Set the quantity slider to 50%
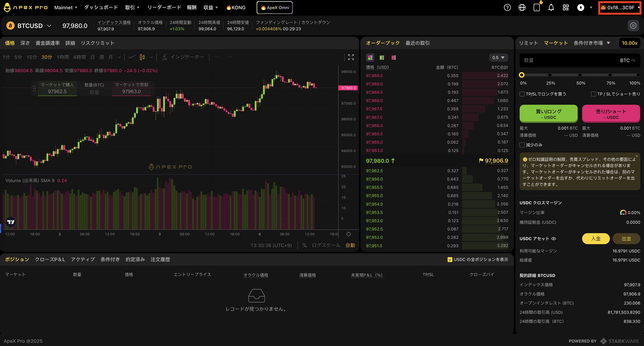This screenshot has width=644, height=346. coord(580,75)
